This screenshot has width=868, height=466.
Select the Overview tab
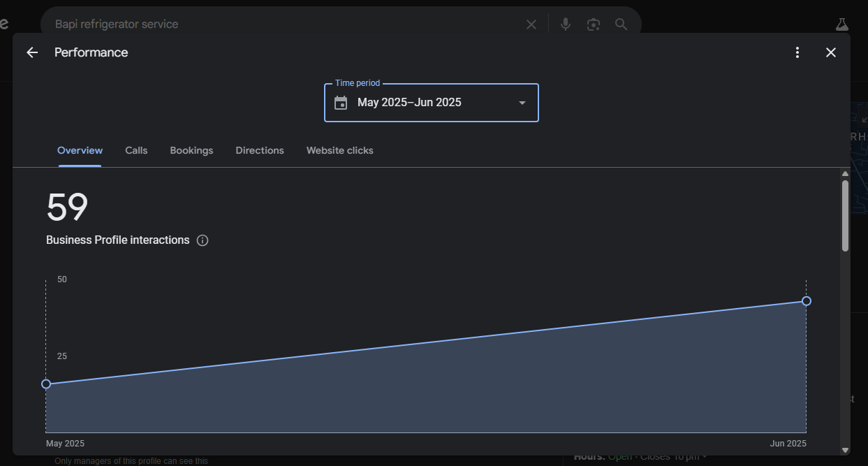80,150
